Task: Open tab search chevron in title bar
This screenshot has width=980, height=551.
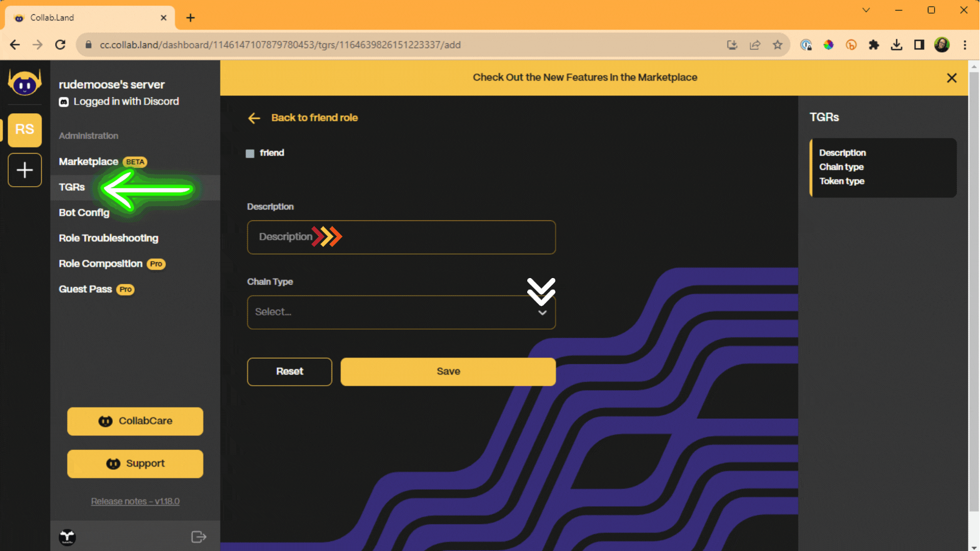Action: (x=866, y=10)
